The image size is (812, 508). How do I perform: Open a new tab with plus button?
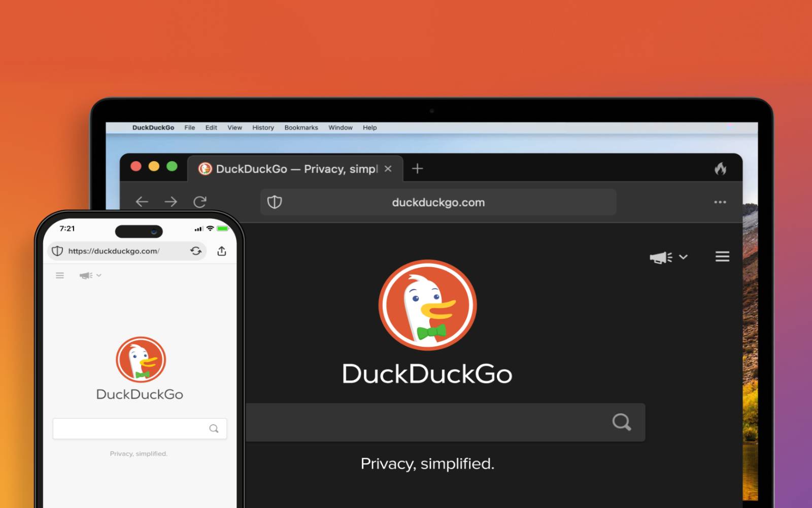coord(417,169)
